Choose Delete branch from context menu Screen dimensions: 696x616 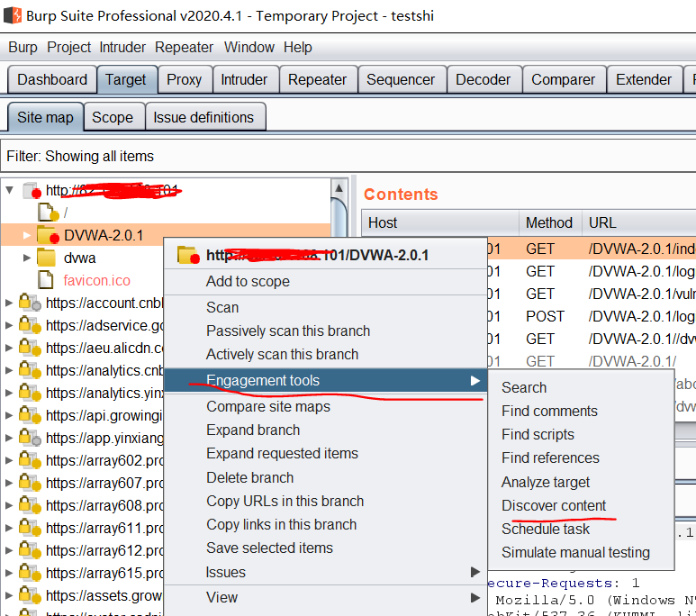click(325, 477)
